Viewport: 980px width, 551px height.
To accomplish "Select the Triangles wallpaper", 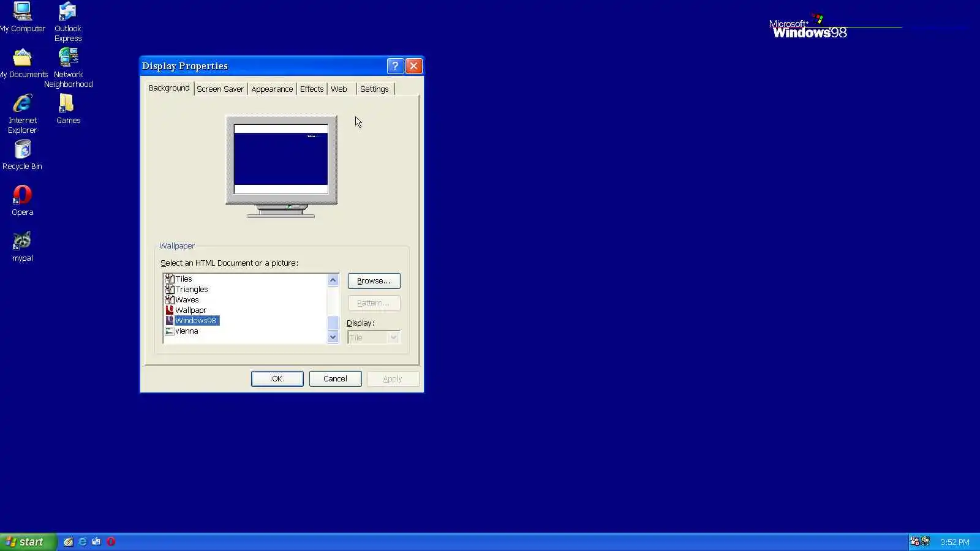I will (186, 290).
